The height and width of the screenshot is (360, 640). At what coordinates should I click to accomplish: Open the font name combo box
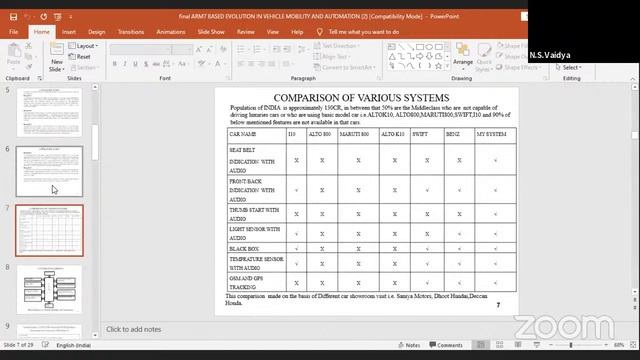click(x=140, y=49)
